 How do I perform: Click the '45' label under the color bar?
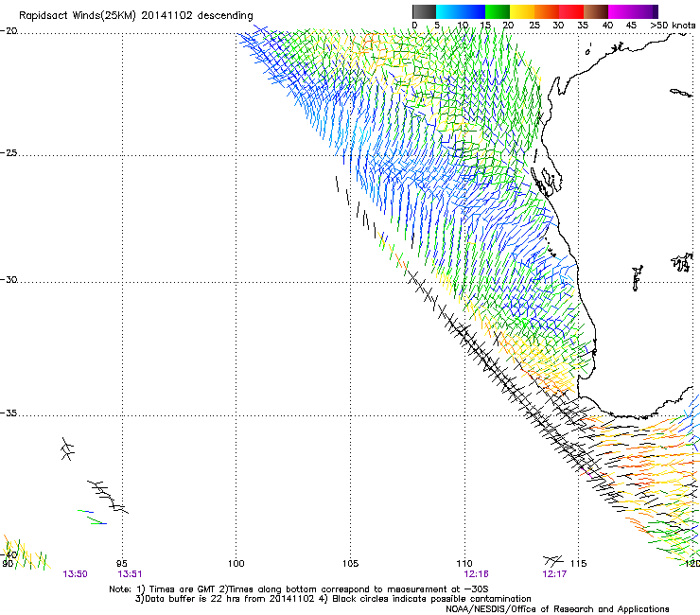click(x=631, y=26)
